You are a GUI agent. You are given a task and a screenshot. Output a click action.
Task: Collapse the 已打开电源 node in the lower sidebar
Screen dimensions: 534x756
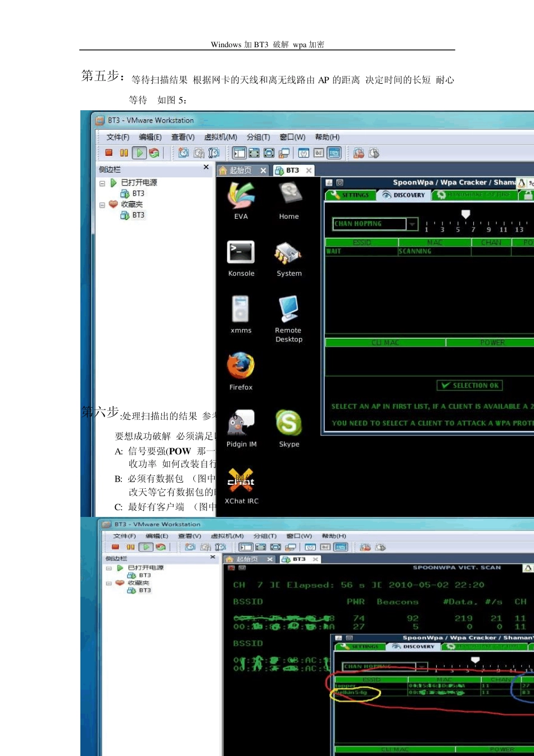pos(109,568)
